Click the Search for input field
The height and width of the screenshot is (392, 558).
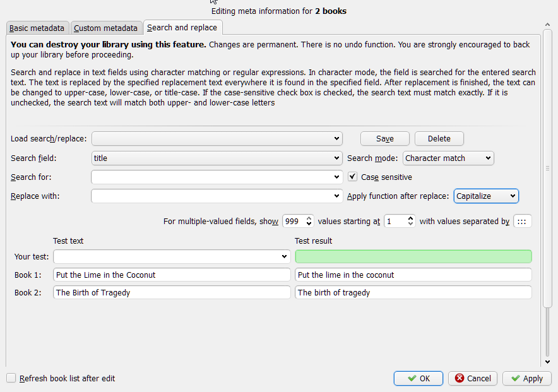tap(211, 177)
